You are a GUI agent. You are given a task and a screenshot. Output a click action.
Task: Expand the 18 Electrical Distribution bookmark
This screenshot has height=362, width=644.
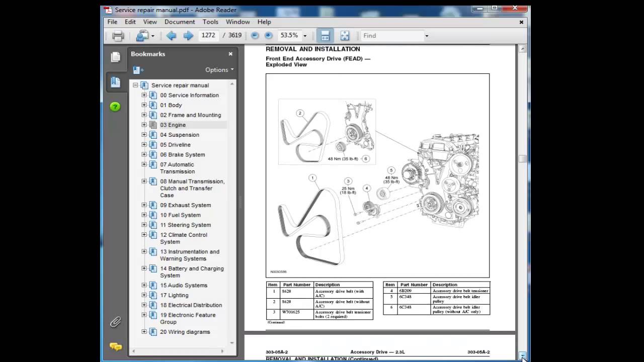tap(144, 305)
